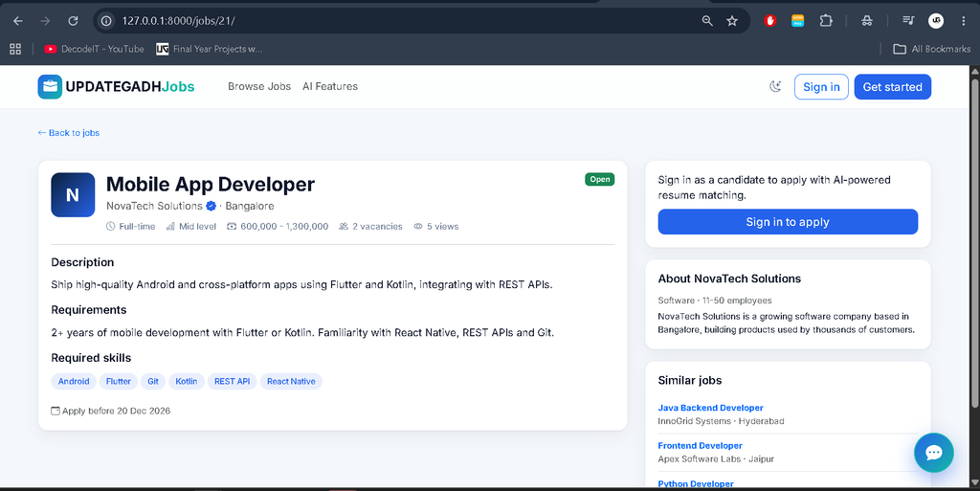Follow the Back to jobs link
This screenshot has height=491, width=980.
(x=69, y=132)
